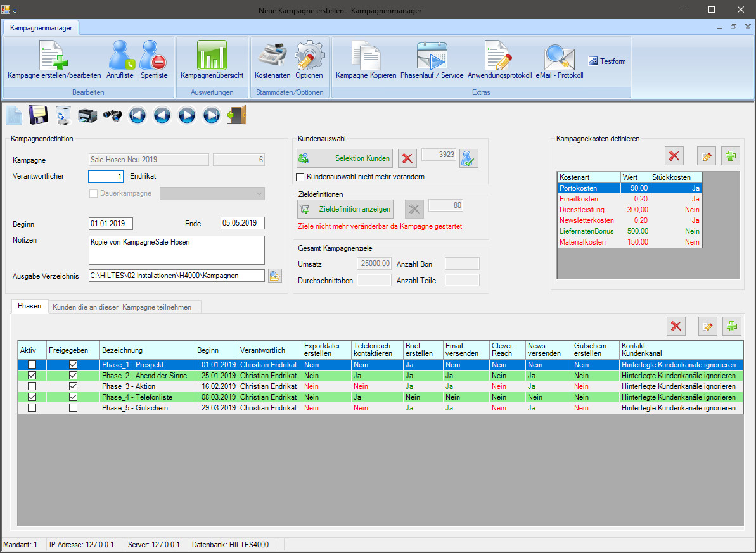
Task: Click the Zieldefinition anzeigen button
Action: [345, 209]
